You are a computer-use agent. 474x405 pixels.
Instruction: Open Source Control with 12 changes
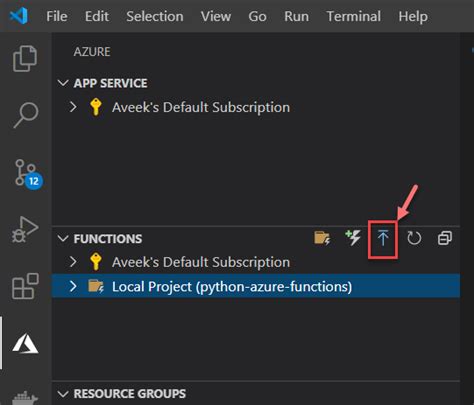[x=28, y=174]
